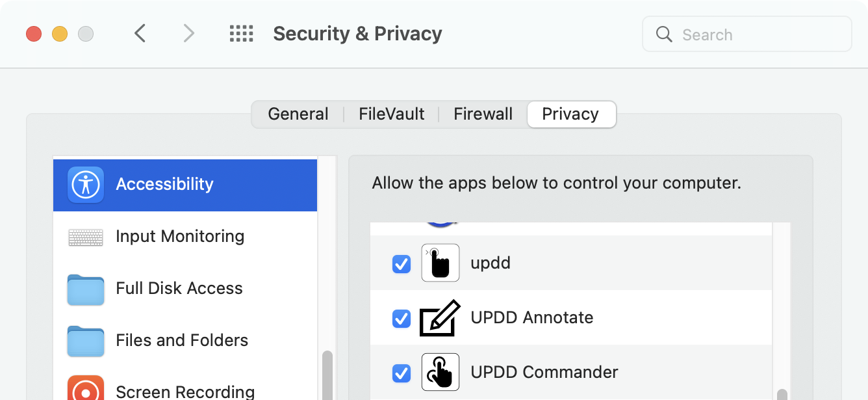Click the updd pointing hand app icon
The height and width of the screenshot is (400, 868).
[x=440, y=263]
